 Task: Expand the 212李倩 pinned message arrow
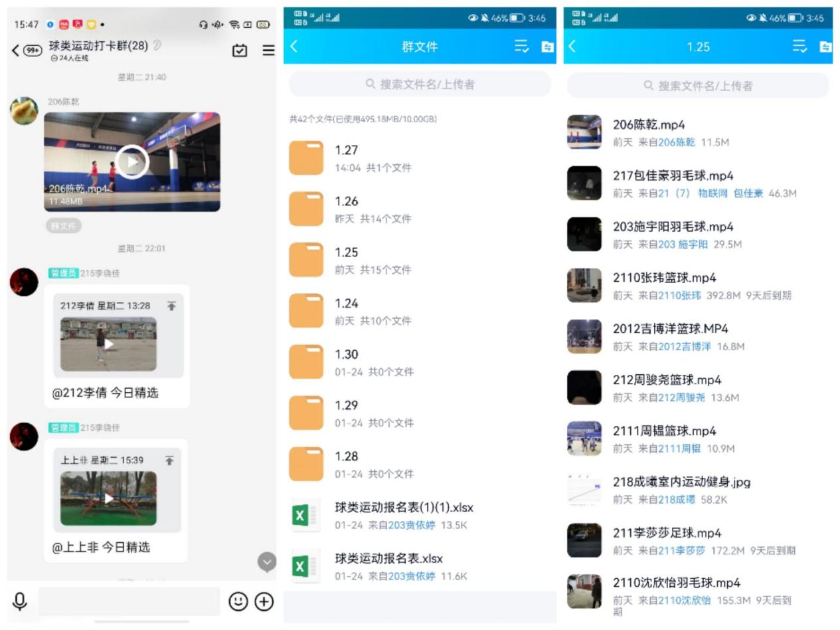[x=171, y=306]
